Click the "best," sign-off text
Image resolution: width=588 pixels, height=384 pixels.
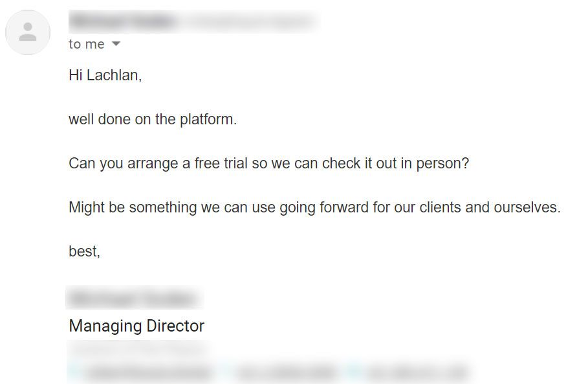(x=84, y=251)
